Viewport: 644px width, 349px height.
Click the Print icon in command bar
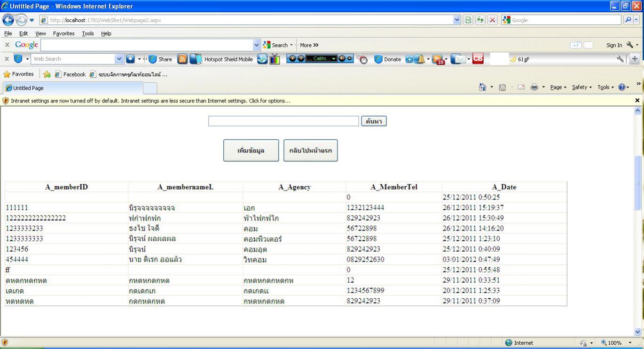click(534, 87)
